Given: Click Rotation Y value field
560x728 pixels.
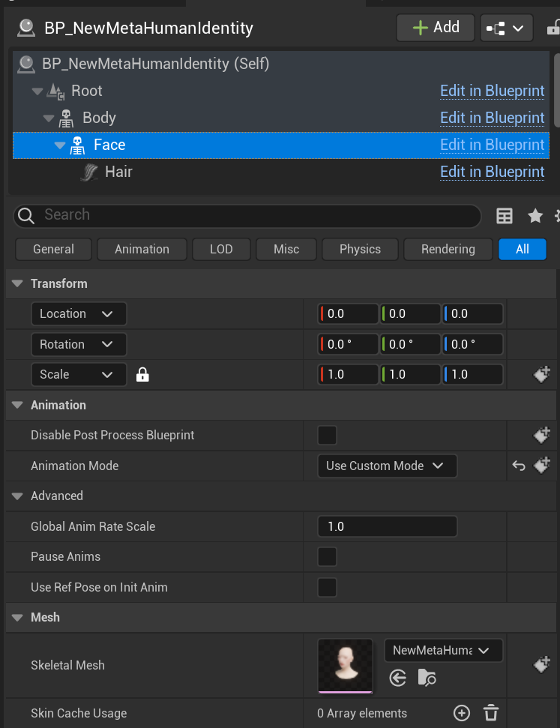Looking at the screenshot, I should 410,344.
